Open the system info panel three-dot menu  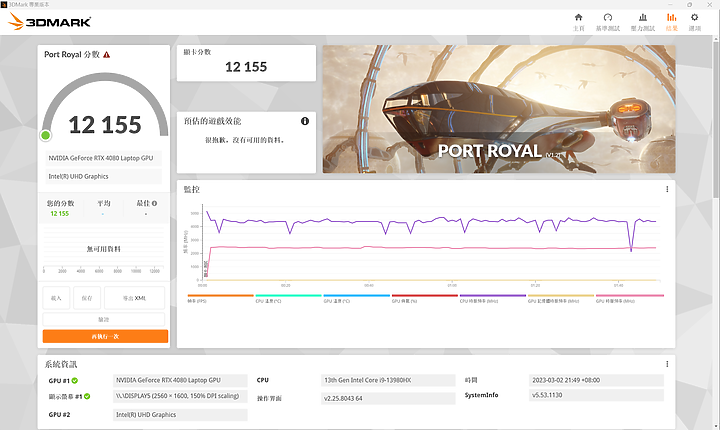click(667, 364)
